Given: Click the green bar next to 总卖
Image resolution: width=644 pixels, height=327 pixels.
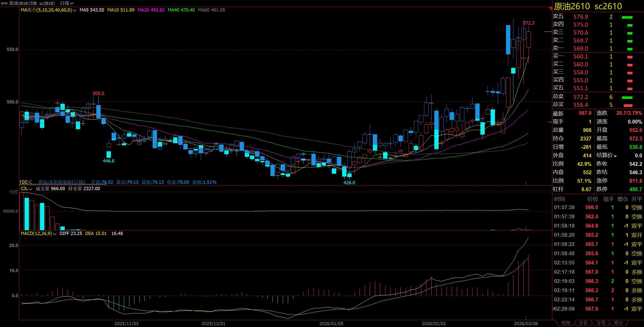Looking at the screenshot, I should 627,97.
